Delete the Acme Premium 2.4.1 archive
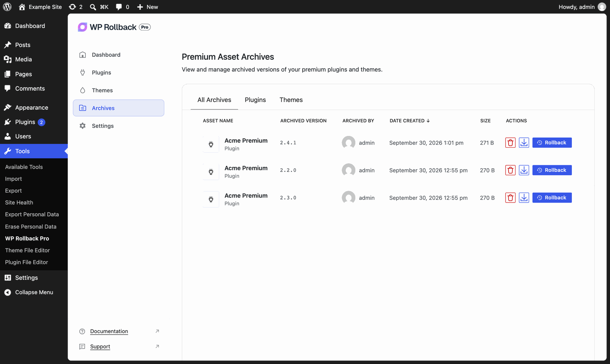 [x=510, y=143]
